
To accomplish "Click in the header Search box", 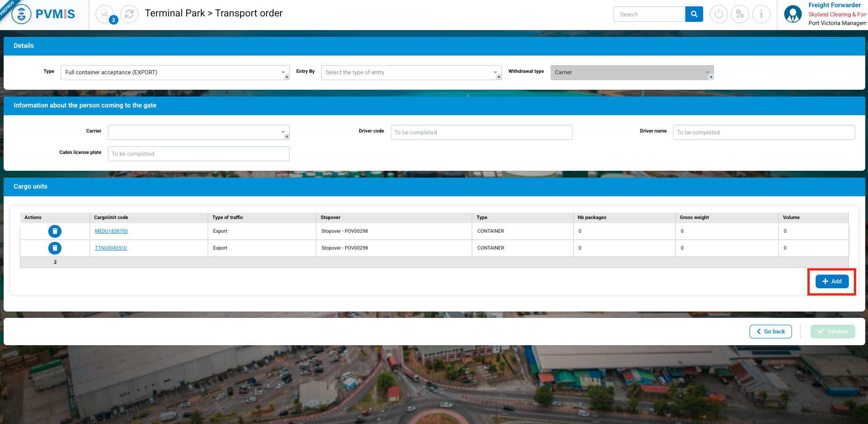I will tap(649, 15).
